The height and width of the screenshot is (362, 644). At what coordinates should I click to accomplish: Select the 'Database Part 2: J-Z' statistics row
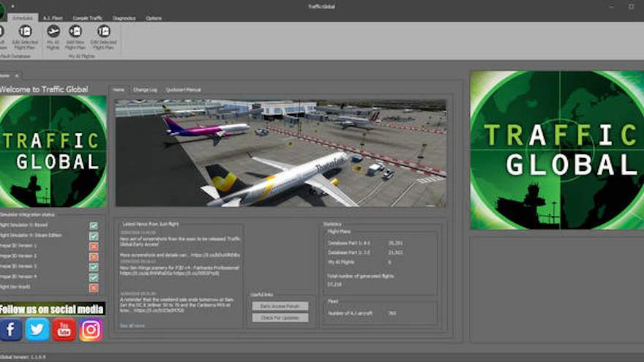point(365,252)
